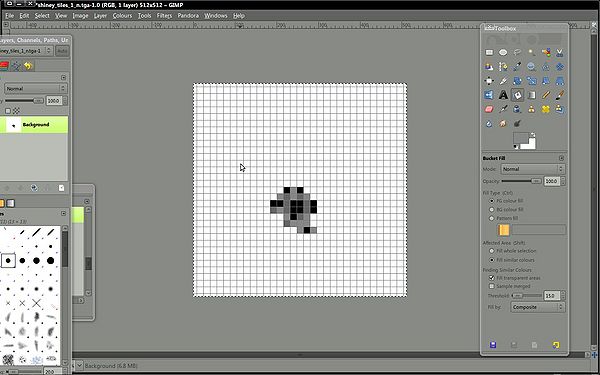Uncheck Fill transparent areas
Image resolution: width=600 pixels, height=375 pixels.
pyautogui.click(x=492, y=278)
